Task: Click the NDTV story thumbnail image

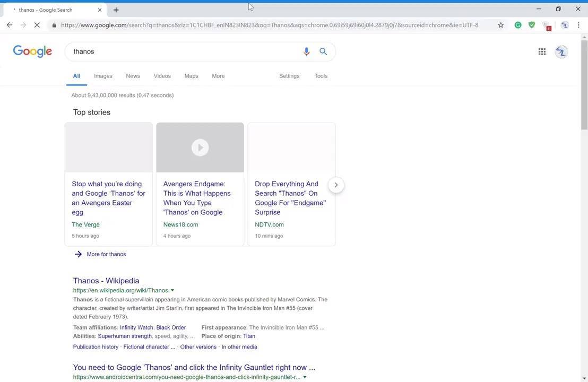Action: point(292,147)
